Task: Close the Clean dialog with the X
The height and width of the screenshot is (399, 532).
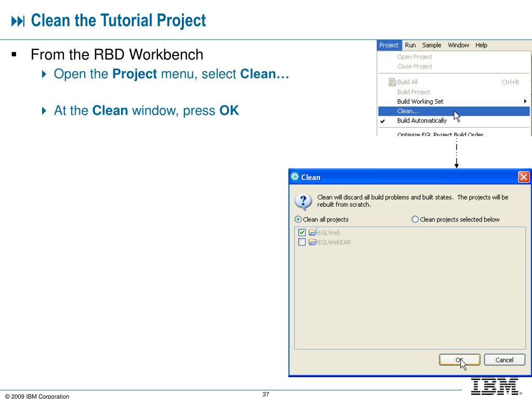Action: (524, 177)
